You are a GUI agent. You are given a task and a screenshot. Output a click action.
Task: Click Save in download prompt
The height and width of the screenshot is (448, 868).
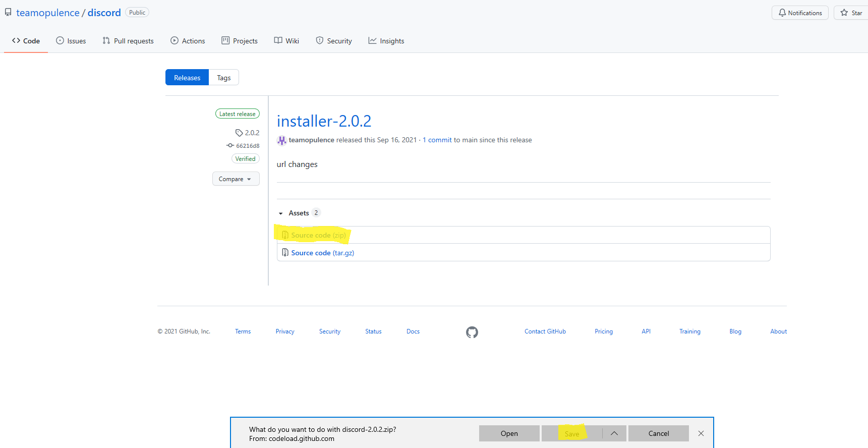coord(572,433)
